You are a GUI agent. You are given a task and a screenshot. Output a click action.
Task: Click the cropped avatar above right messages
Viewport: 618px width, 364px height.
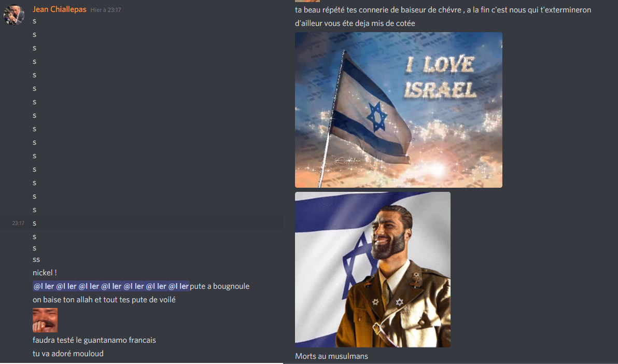307,1
